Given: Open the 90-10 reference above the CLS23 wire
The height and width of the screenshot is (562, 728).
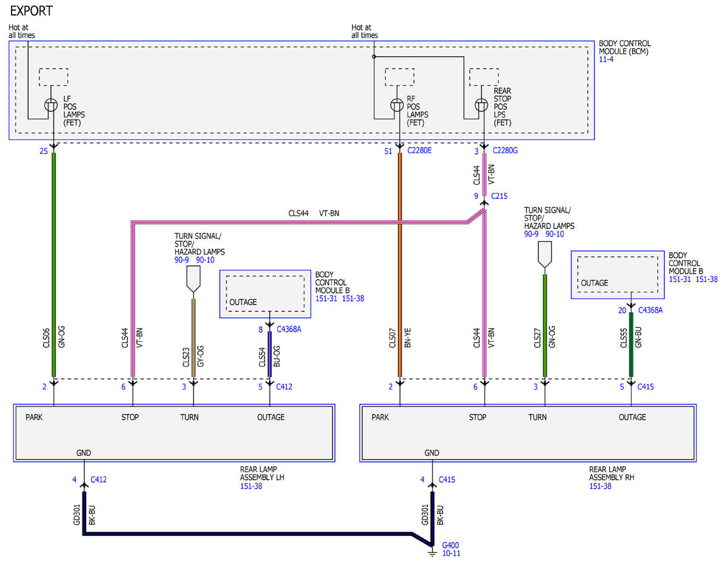Looking at the screenshot, I should (x=205, y=259).
